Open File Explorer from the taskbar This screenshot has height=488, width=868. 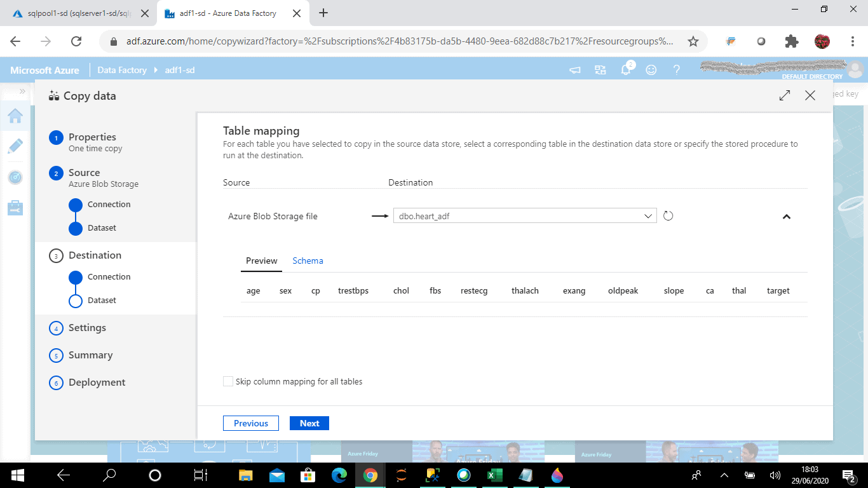[246, 475]
